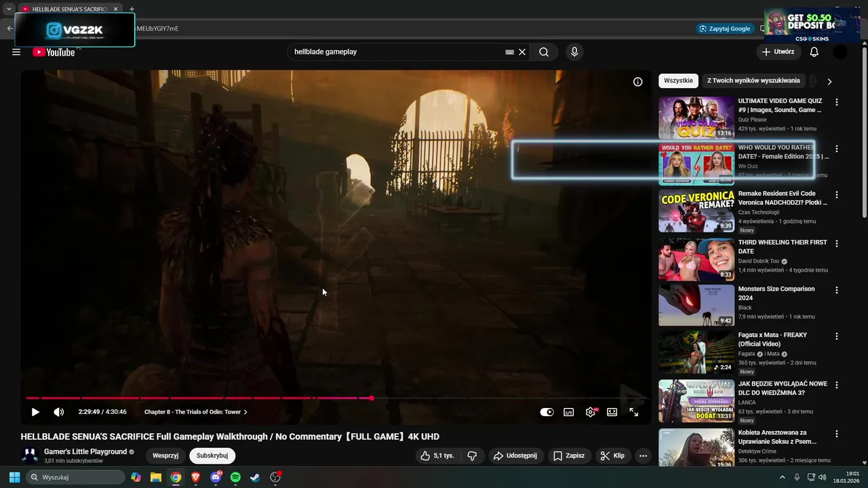868x488 pixels.
Task: Open options for Remake Resident Evil Code Veronica video
Action: coord(836,195)
